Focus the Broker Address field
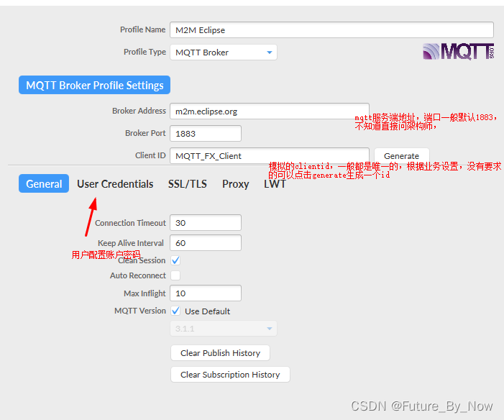Image resolution: width=504 pixels, height=420 pixels. [270, 111]
